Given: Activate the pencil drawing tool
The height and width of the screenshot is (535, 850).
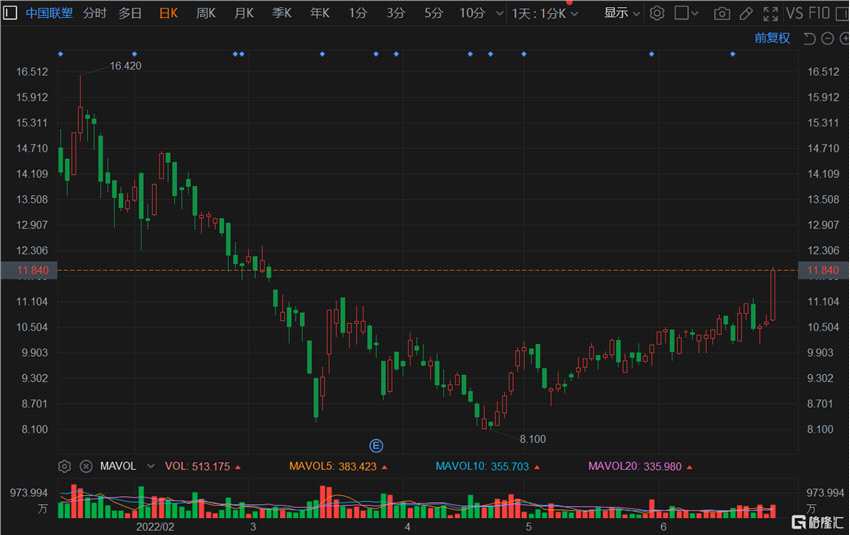Looking at the screenshot, I should [746, 14].
